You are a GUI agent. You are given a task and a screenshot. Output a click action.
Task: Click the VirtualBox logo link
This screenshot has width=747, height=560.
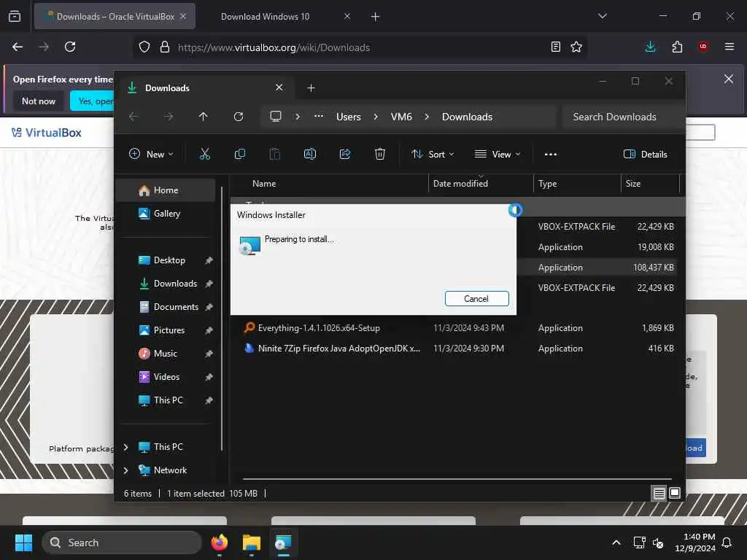click(47, 133)
